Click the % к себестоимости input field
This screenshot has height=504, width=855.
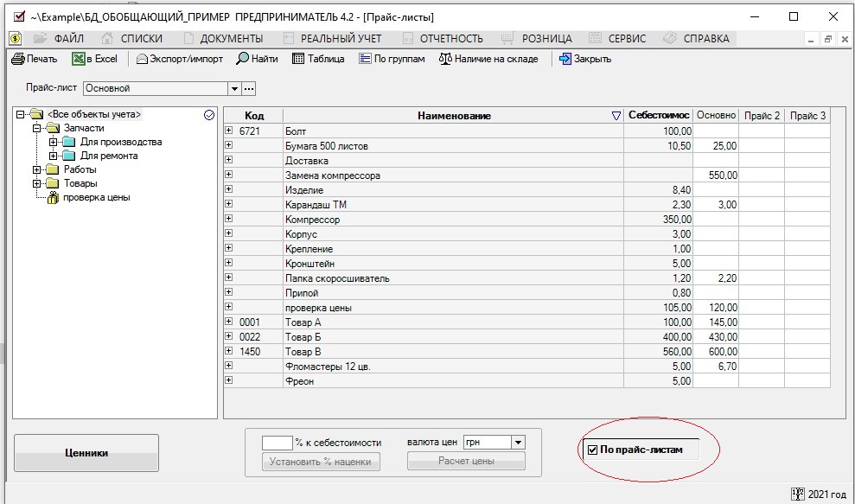pos(277,442)
